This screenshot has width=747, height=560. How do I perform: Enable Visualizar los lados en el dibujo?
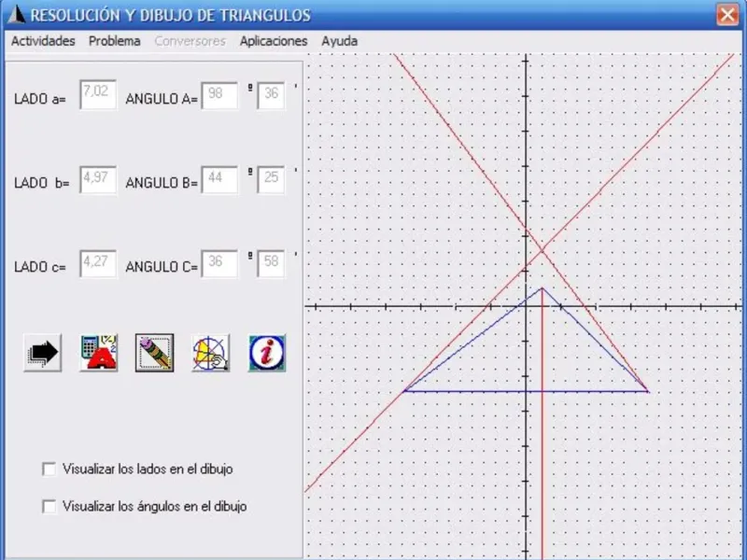49,469
